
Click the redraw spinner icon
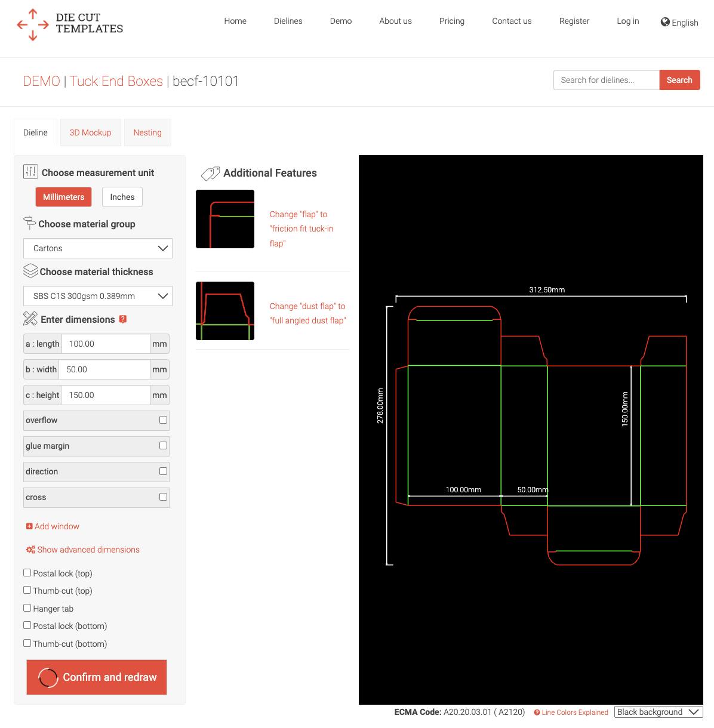[48, 677]
